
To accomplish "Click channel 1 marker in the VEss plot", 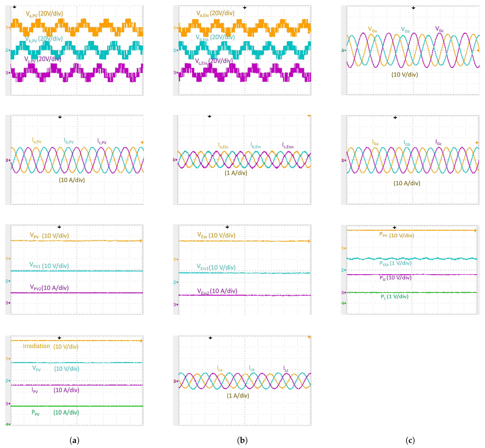I will pos(176,259).
